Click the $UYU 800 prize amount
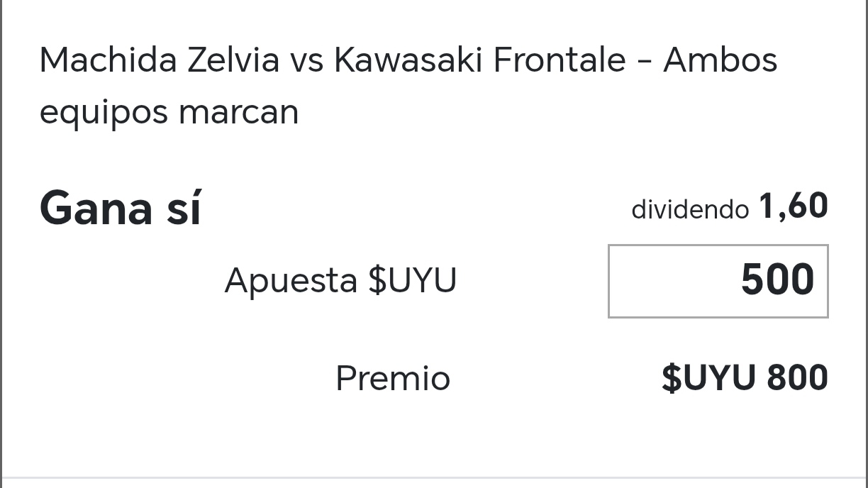 (x=745, y=378)
